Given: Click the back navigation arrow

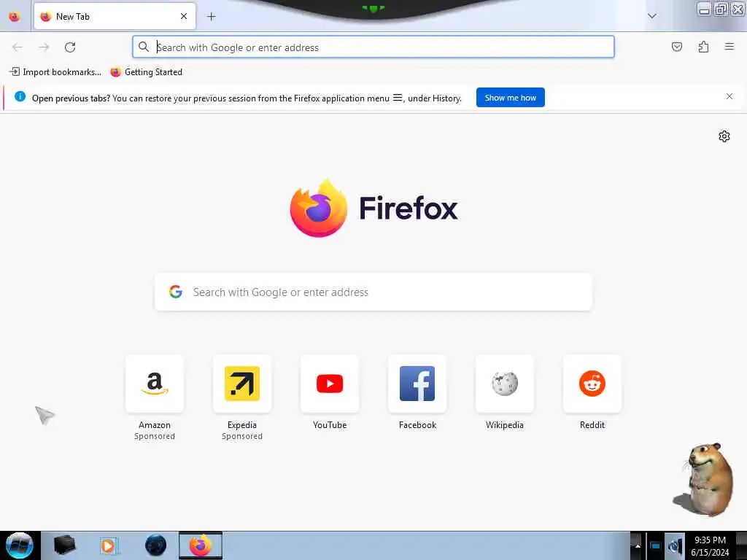Looking at the screenshot, I should point(18,47).
